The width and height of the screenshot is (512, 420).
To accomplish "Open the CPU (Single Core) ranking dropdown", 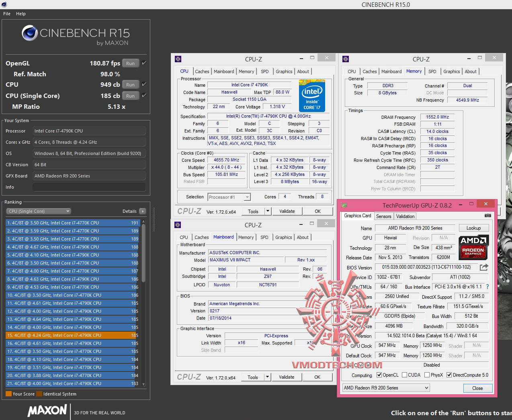I will 39,211.
